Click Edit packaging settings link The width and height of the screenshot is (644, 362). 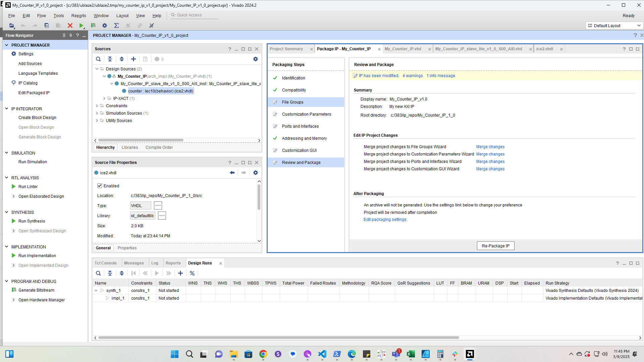point(385,220)
